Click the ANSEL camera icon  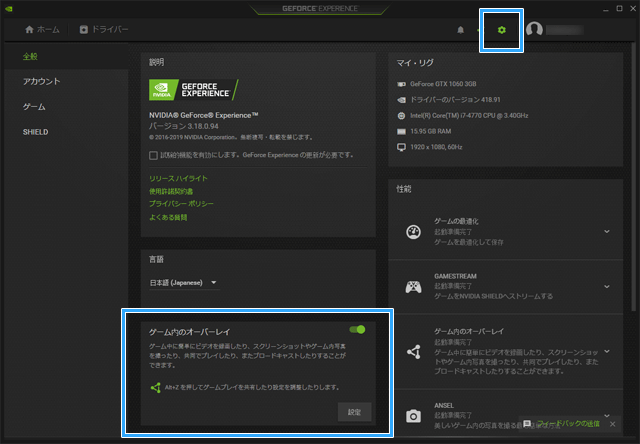(413, 416)
